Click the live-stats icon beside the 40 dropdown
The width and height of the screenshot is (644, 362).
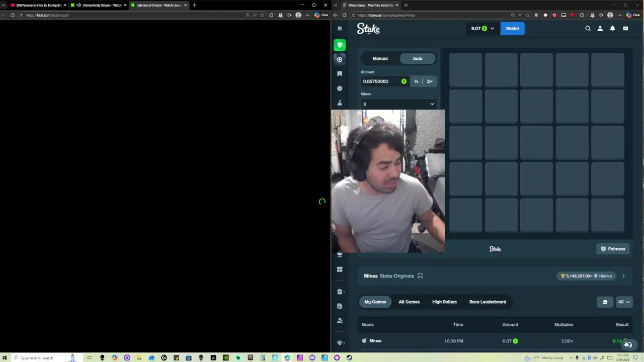coord(605,302)
